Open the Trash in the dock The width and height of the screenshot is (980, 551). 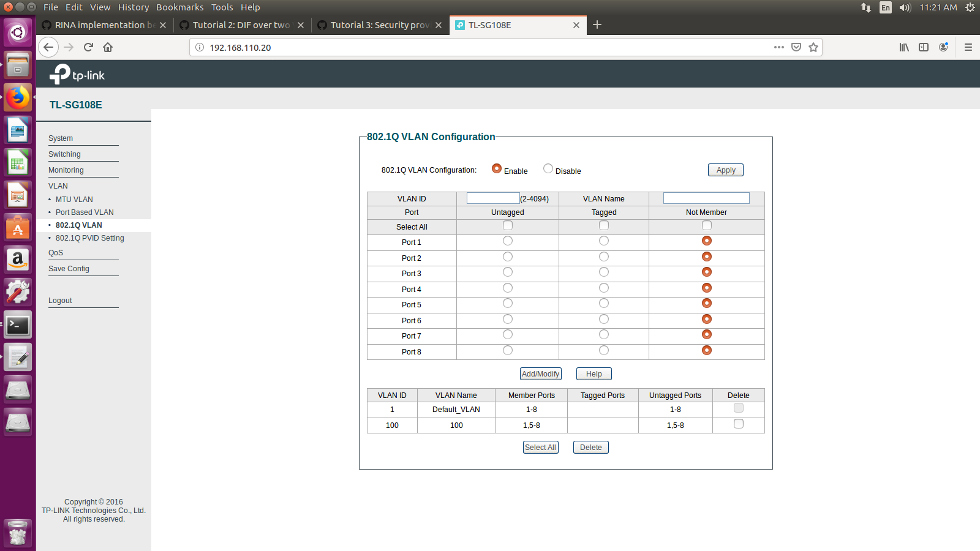coord(18,532)
